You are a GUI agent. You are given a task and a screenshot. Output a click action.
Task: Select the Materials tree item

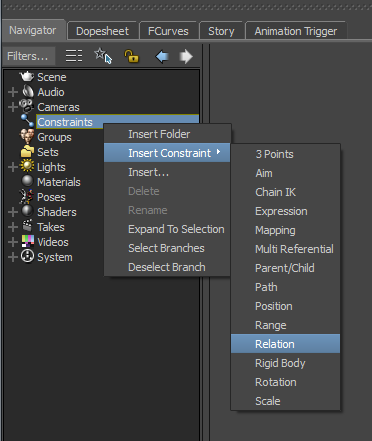click(59, 182)
